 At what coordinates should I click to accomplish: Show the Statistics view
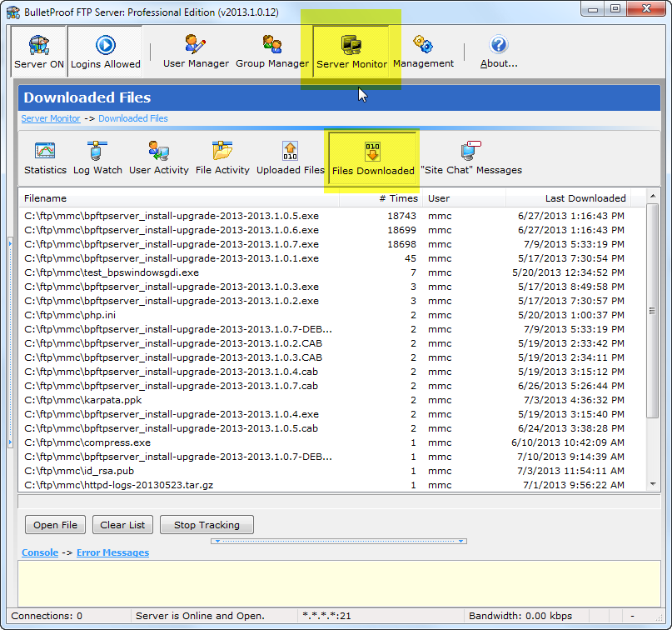[46, 158]
